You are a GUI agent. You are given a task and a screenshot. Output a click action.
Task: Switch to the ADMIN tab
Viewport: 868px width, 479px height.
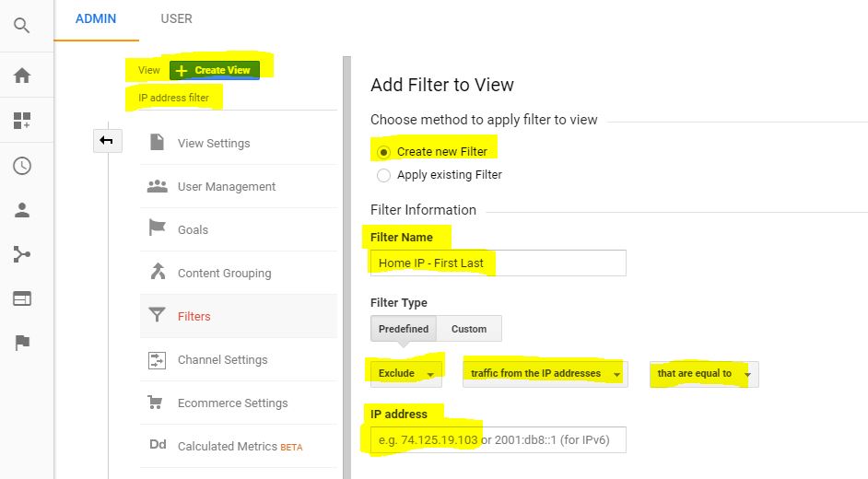96,18
